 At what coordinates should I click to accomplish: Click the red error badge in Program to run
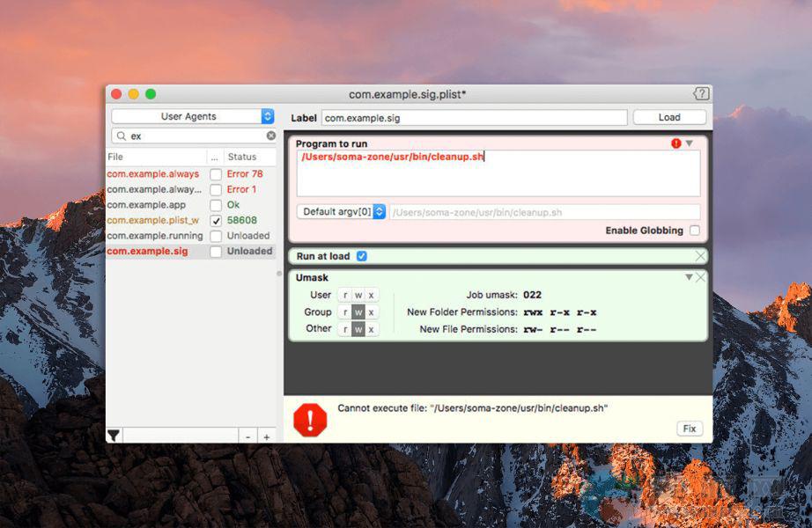(x=676, y=143)
